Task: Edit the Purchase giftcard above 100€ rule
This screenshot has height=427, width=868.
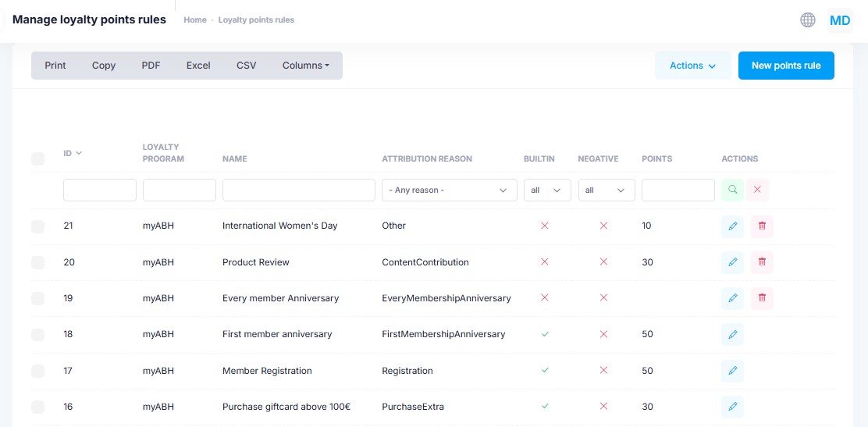Action: click(732, 407)
